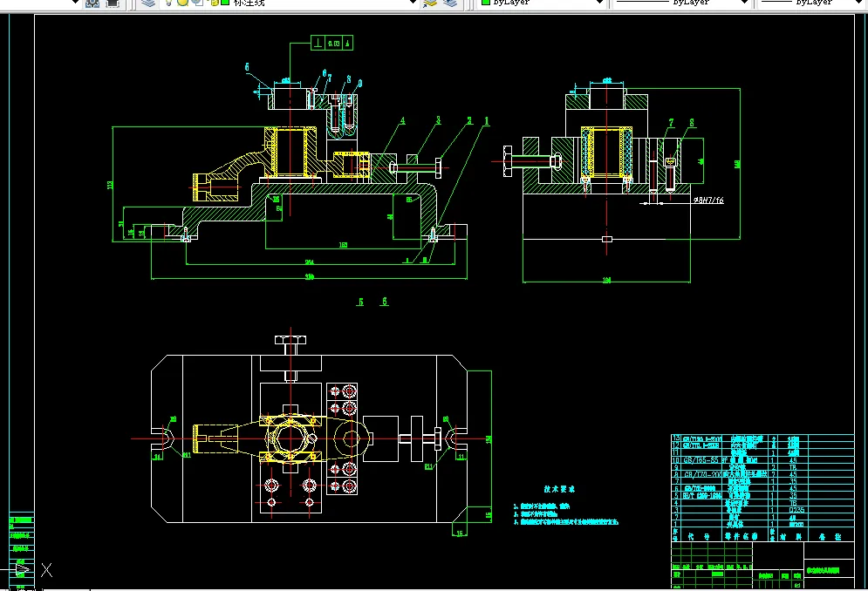Select the 材料 column header in parts table
Viewport: 868px width, 591px height.
click(791, 536)
